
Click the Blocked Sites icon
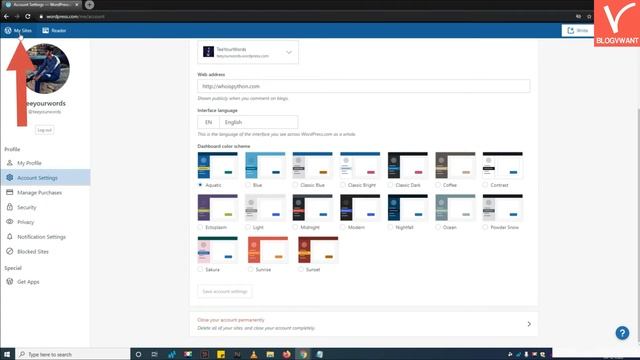pyautogui.click(x=10, y=251)
